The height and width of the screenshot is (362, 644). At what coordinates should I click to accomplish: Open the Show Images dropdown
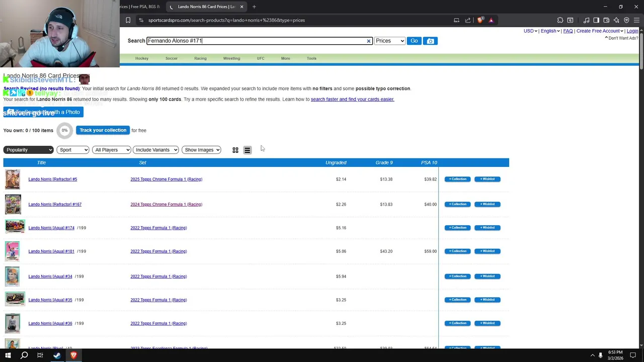(x=201, y=150)
